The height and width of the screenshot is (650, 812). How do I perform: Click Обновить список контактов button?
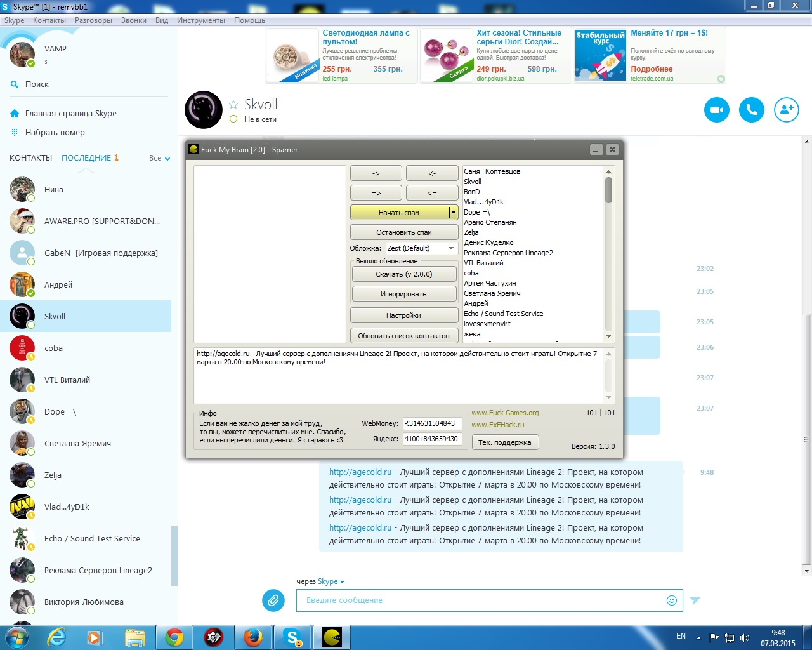coord(404,336)
